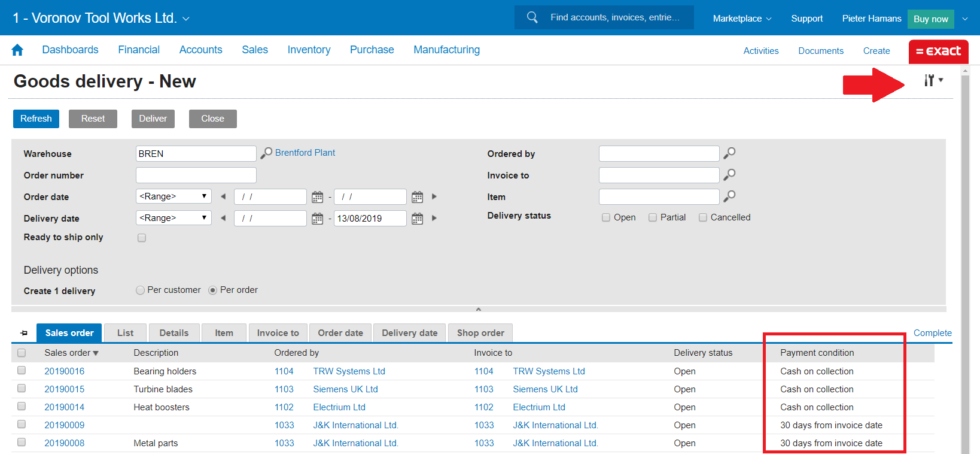Click the Buy now button
This screenshot has width=980, height=454.
[931, 19]
